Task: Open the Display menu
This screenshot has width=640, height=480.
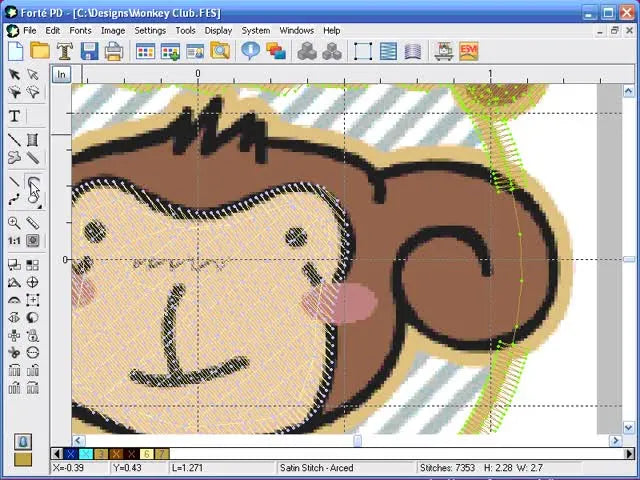Action: [x=218, y=31]
